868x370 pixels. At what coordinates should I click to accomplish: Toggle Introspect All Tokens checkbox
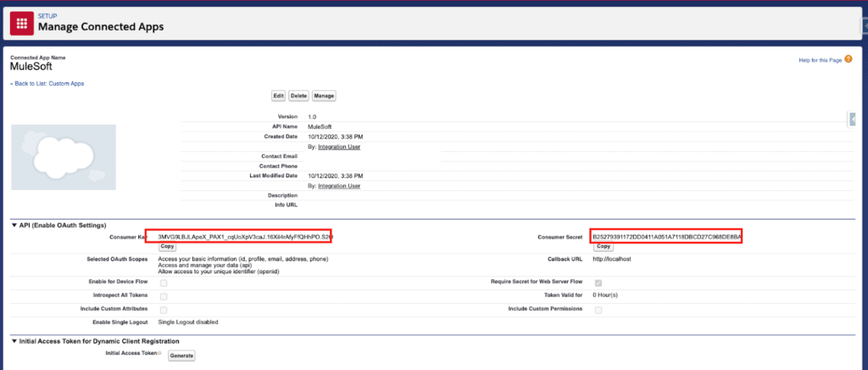click(164, 297)
